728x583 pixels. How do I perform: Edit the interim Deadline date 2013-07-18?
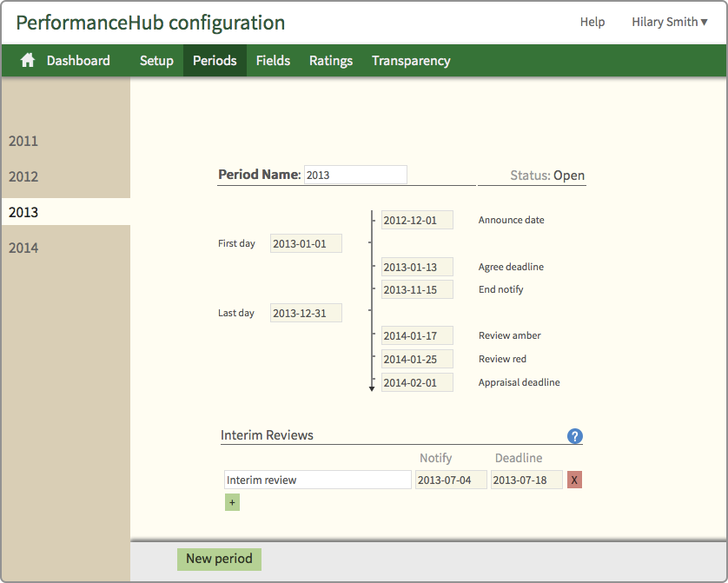coord(526,480)
